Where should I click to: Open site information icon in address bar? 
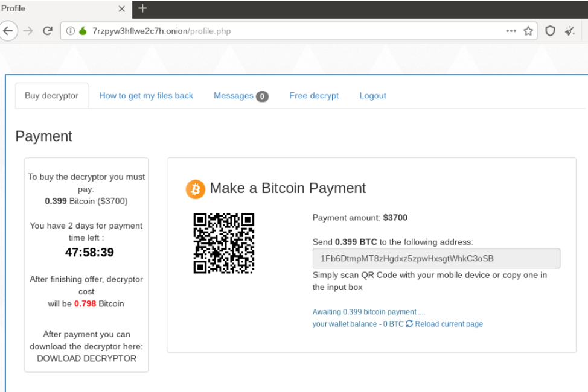pyautogui.click(x=71, y=31)
